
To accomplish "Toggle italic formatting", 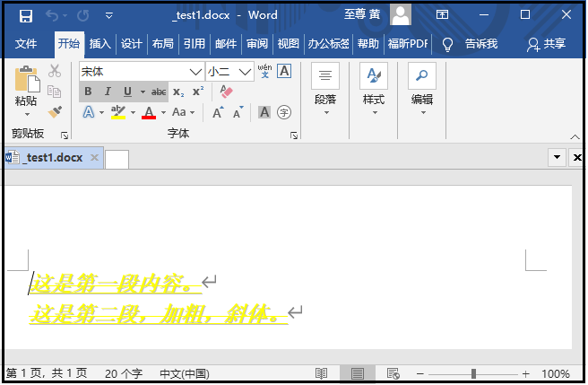I will [x=108, y=92].
